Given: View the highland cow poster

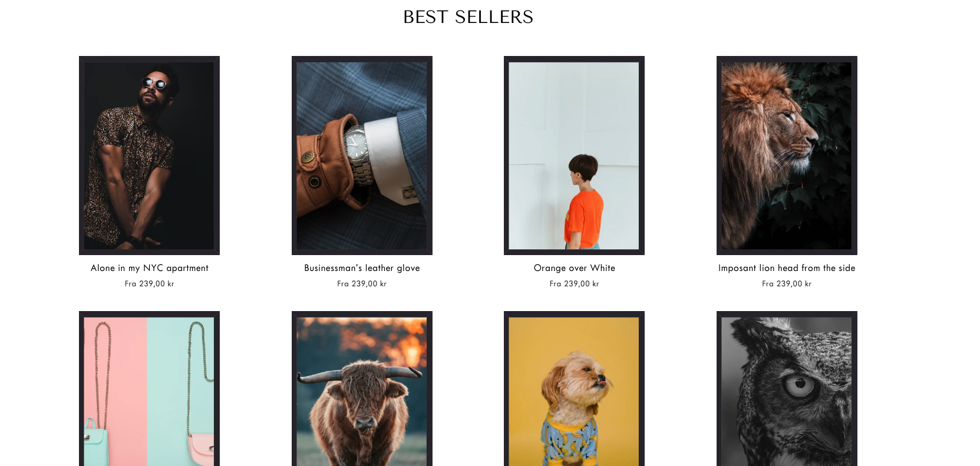Looking at the screenshot, I should pos(362,389).
